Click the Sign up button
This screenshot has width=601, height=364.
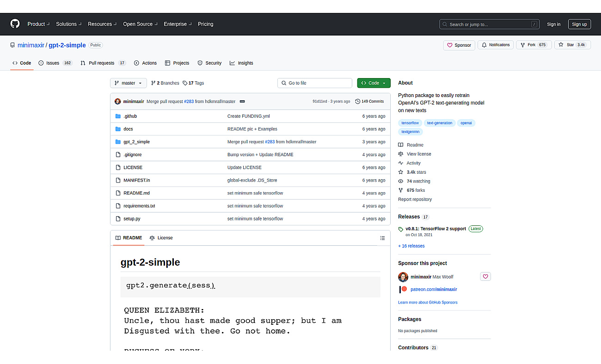pos(579,24)
